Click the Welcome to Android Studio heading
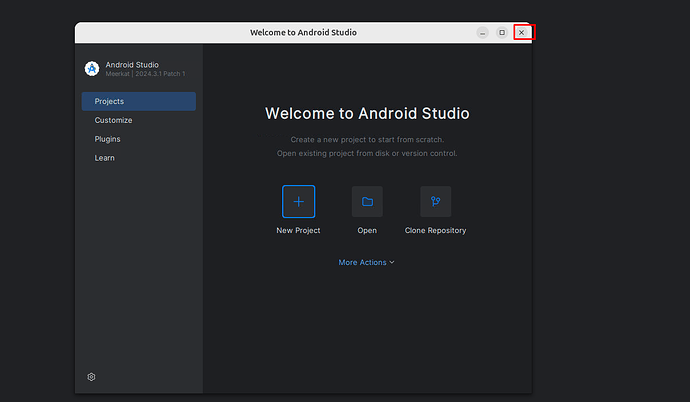690x402 pixels. 367,113
